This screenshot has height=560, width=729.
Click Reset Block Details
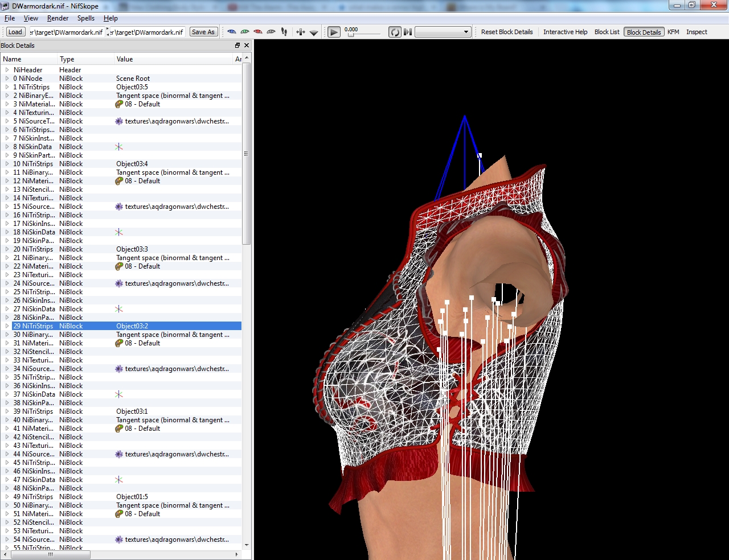pyautogui.click(x=507, y=32)
